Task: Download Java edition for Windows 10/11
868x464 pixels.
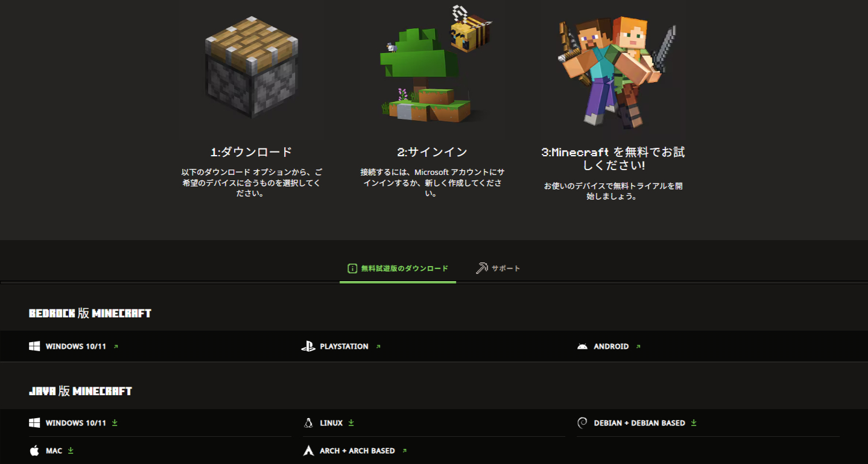Action: coord(74,423)
